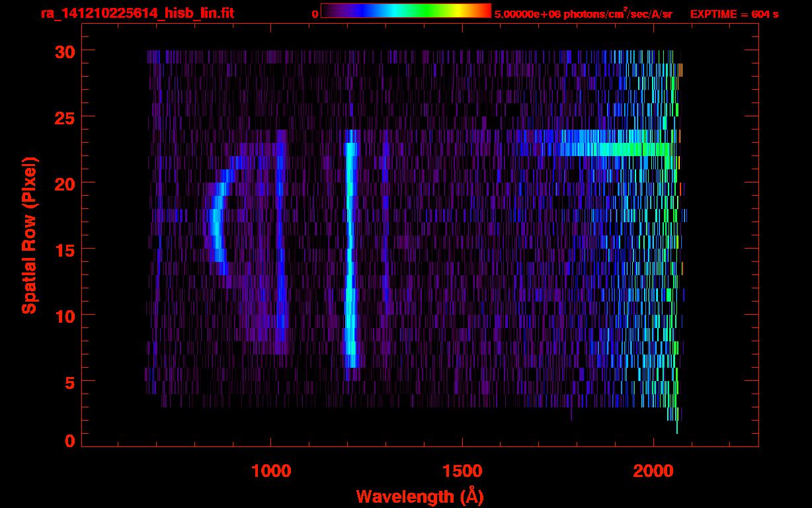The height and width of the screenshot is (508, 812).
Task: Click the vertical blue line near 1030 Å
Action: 282,241
